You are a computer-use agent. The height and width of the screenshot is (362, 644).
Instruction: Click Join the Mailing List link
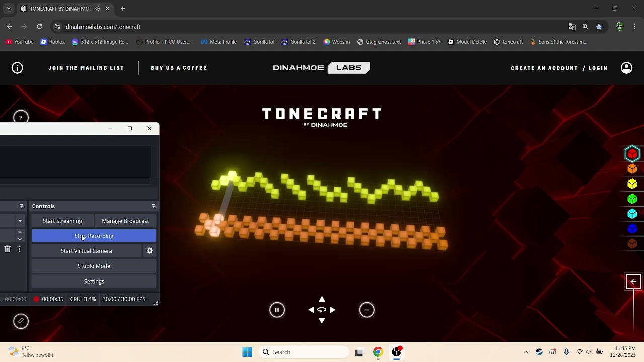(86, 68)
